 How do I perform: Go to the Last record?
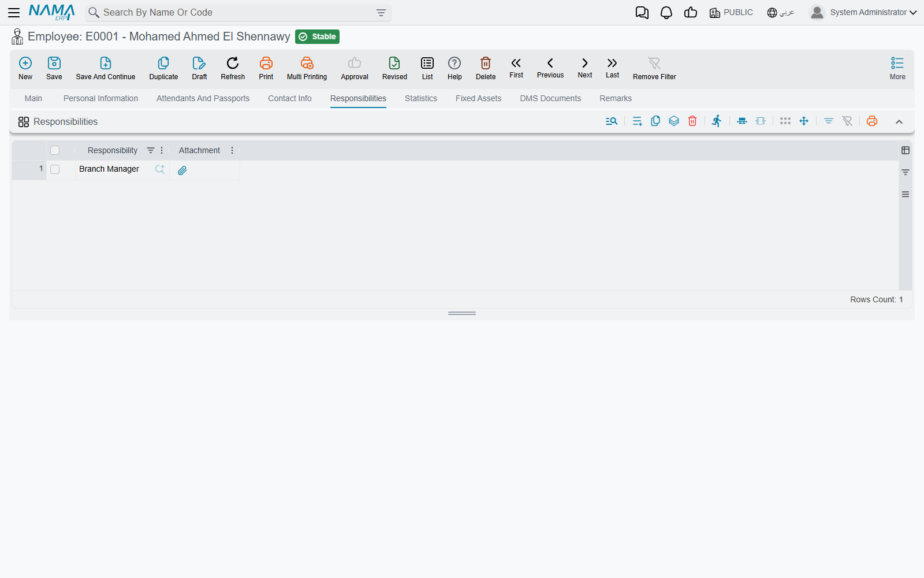(612, 68)
